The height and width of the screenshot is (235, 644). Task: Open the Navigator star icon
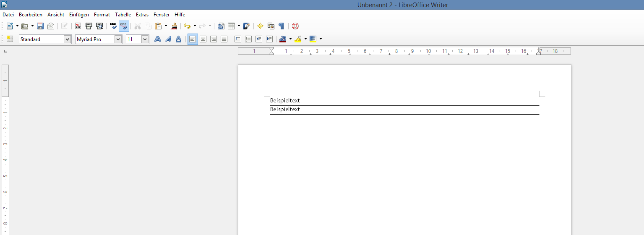click(260, 26)
